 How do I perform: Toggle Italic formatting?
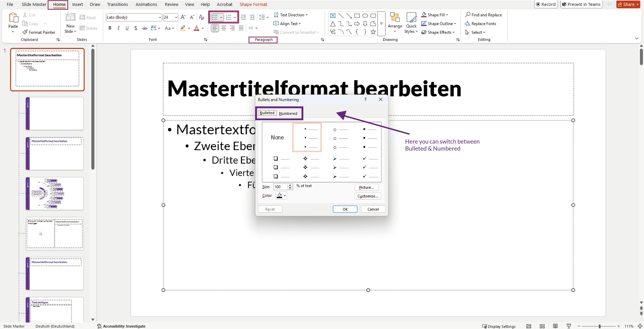pyautogui.click(x=118, y=28)
